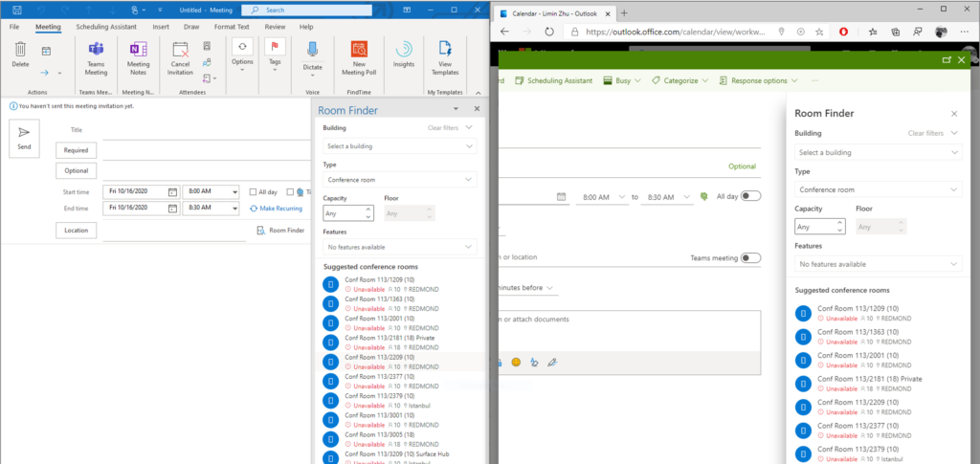The image size is (980, 464).
Task: Open the Format Text tab
Action: (232, 27)
